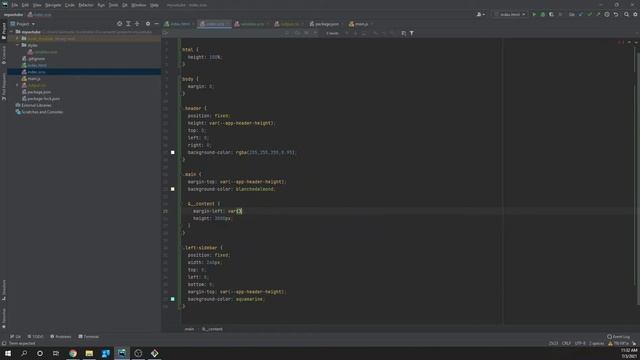Click aquamarine color swatch in gutter

[x=173, y=299]
